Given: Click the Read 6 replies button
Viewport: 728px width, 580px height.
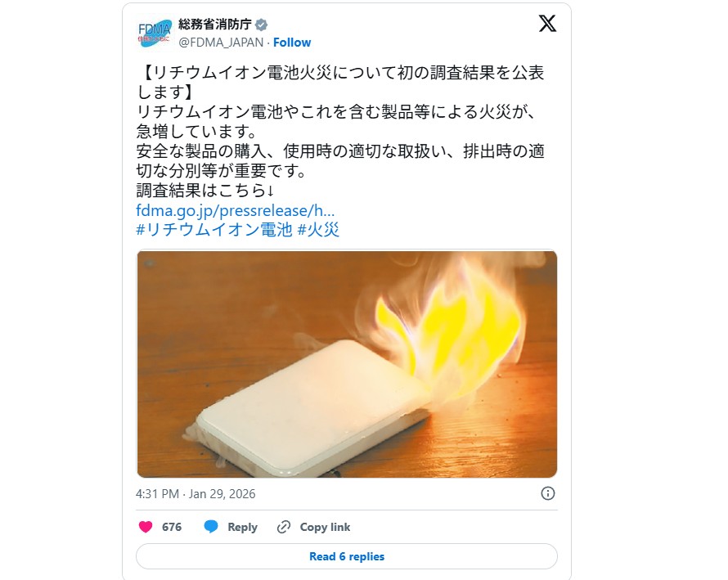Looking at the screenshot, I should tap(347, 556).
